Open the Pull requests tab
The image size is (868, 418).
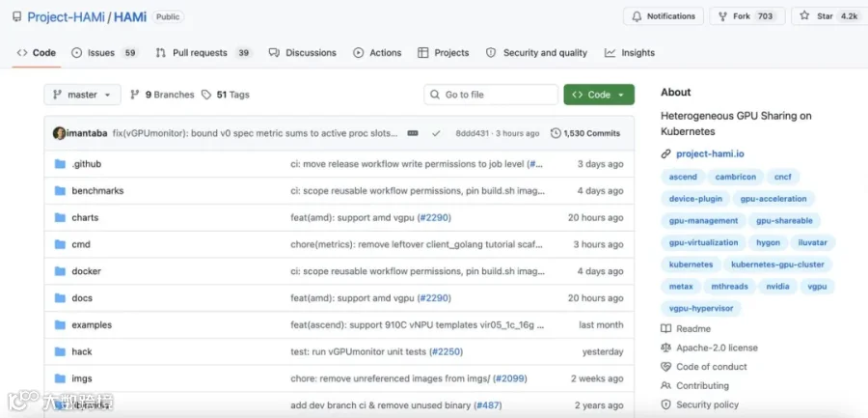(203, 53)
